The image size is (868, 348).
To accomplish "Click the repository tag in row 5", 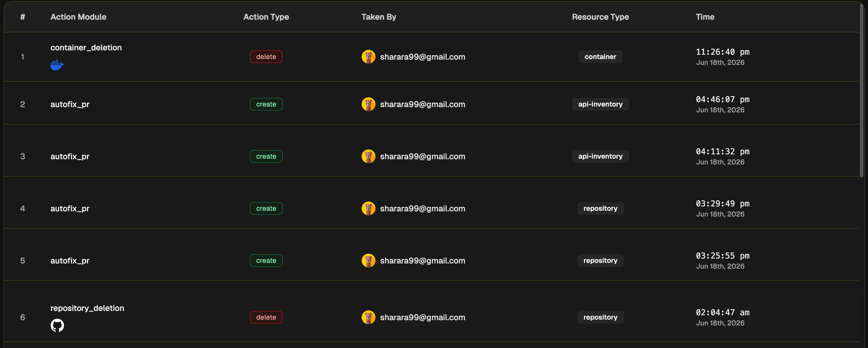I will coord(600,260).
